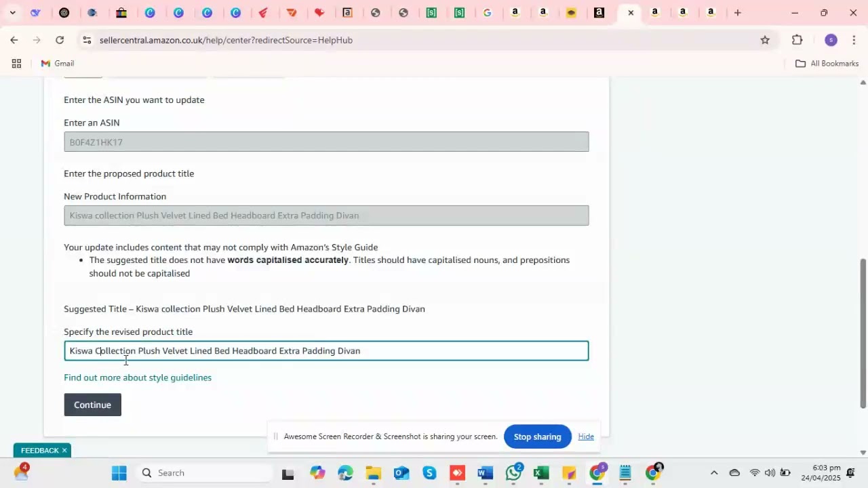The width and height of the screenshot is (868, 488).
Task: Open Sticky Notes from the taskbar
Action: (569, 473)
